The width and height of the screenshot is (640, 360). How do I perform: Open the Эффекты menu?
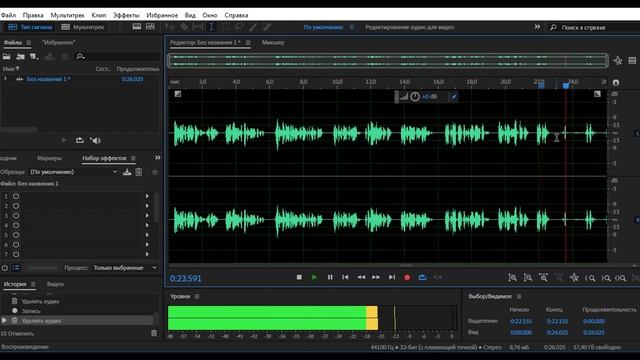126,15
